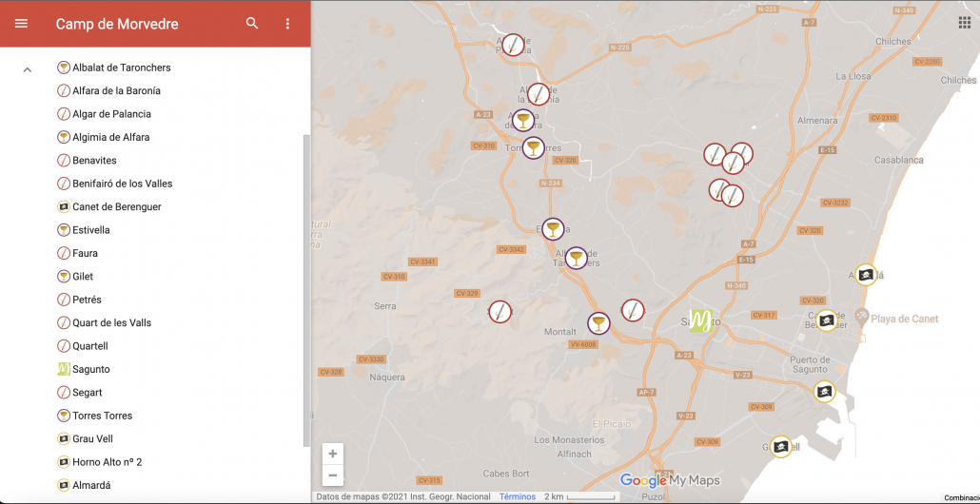Click the La Llosa label on map
The width and height of the screenshot is (980, 504).
click(x=853, y=76)
